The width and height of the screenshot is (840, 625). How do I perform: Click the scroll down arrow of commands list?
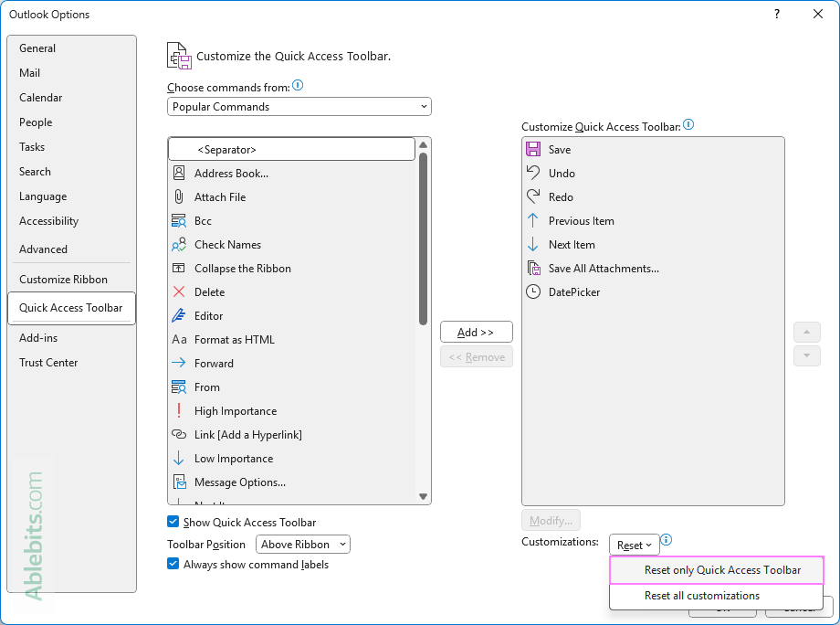(424, 496)
